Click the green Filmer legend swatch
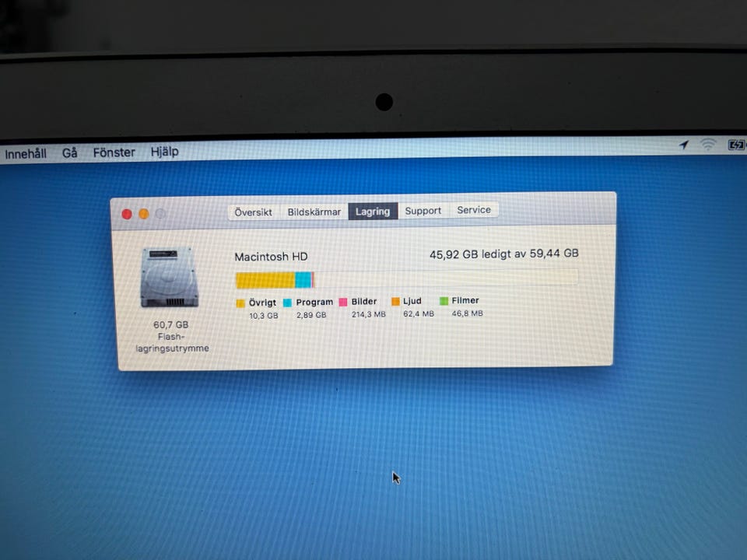The height and width of the screenshot is (560, 747). (444, 300)
